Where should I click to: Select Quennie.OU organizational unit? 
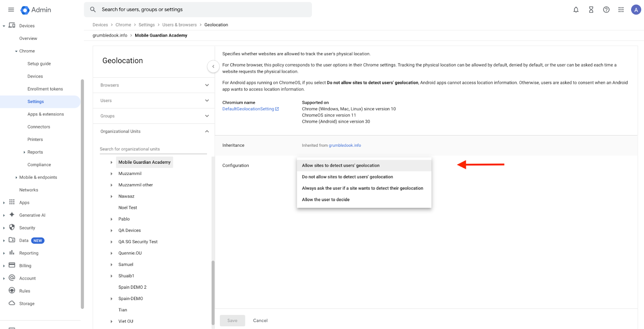(130, 253)
